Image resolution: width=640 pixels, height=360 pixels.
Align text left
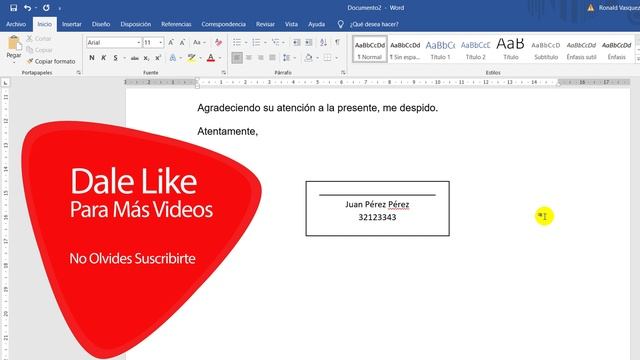[237, 58]
